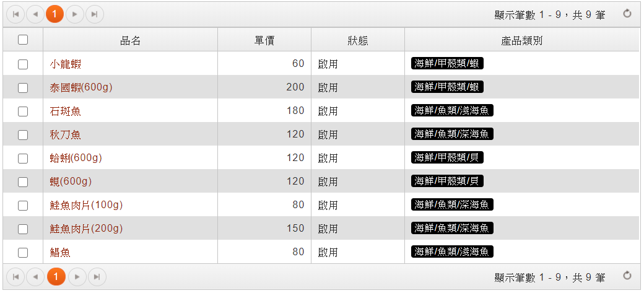This screenshot has height=293, width=644.
Task: Click the 海鮮/魚類/淺海魚 tag in 鯧魚 row
Action: pos(452,251)
